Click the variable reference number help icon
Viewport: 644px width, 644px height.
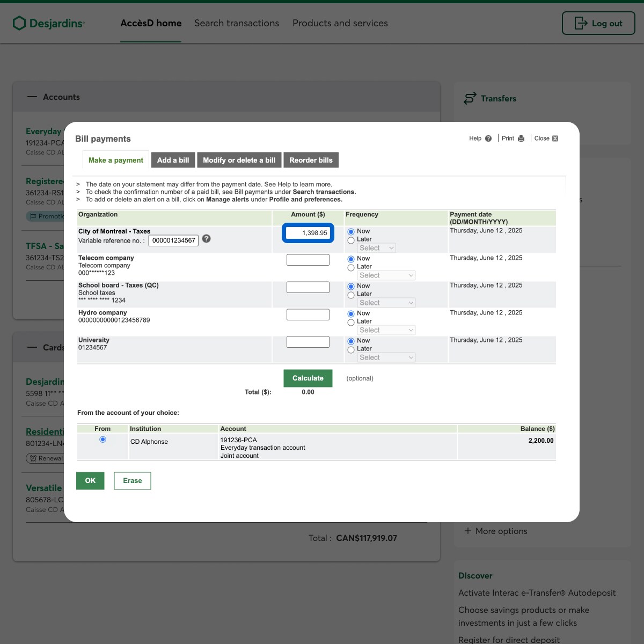tap(206, 239)
